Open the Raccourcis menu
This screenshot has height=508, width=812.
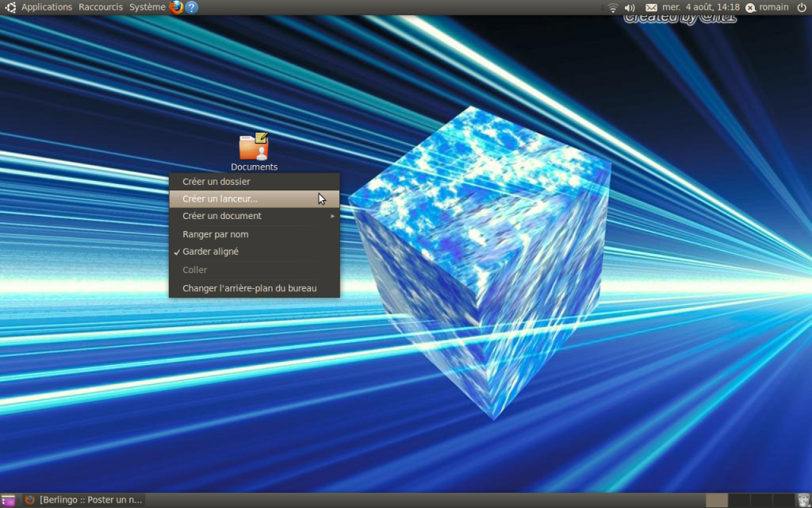[x=101, y=7]
